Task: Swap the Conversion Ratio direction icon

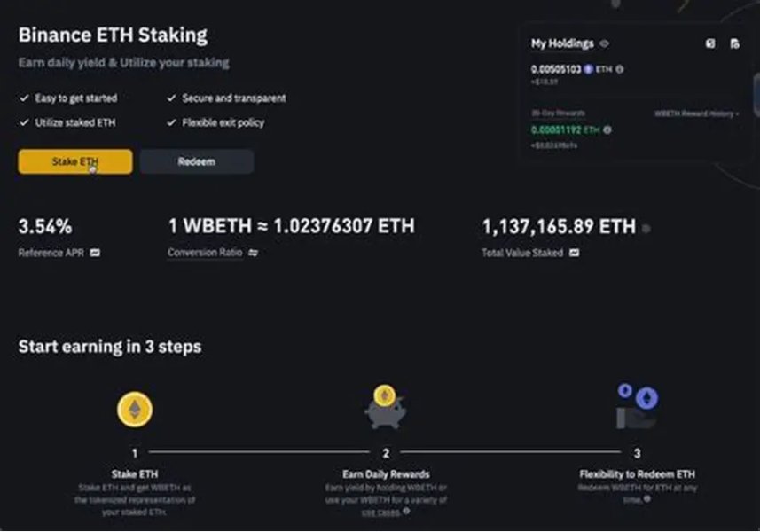Action: click(x=253, y=253)
